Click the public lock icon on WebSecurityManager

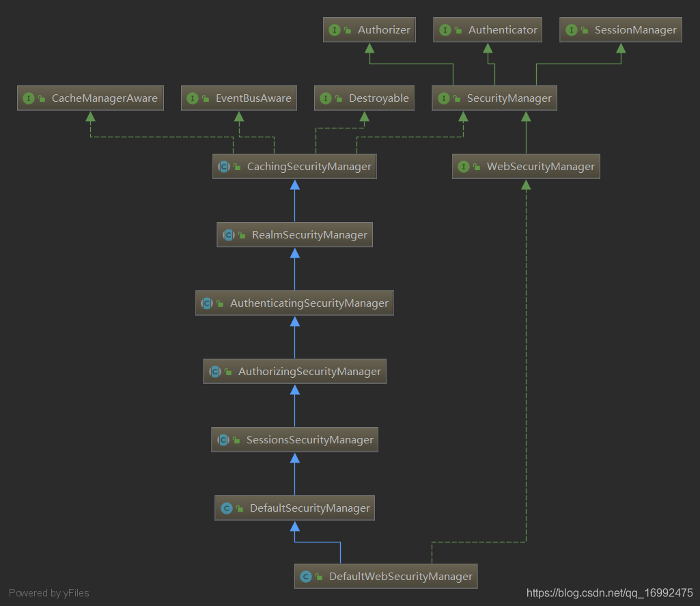477,167
